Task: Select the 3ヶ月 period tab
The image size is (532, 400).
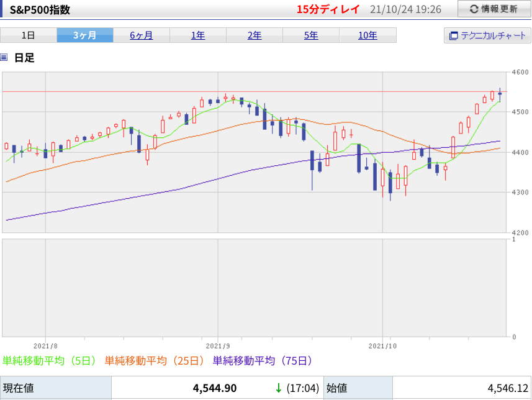Action: coord(85,35)
